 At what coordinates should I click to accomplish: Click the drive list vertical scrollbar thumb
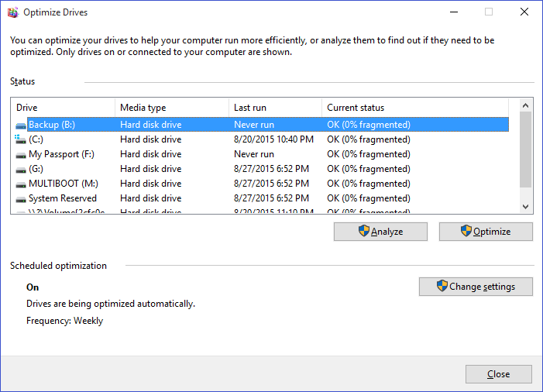coord(526,150)
